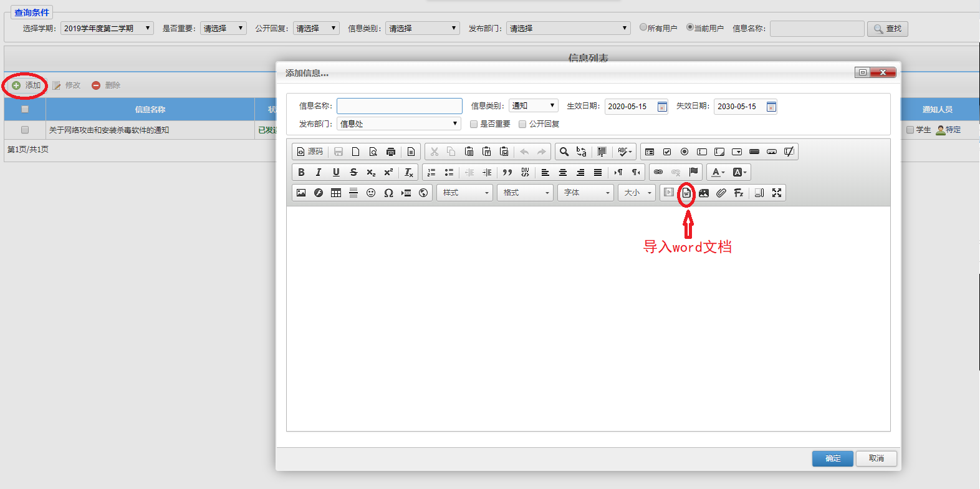The width and height of the screenshot is (980, 489).
Task: Click the attachment paperclip icon
Action: 721,193
